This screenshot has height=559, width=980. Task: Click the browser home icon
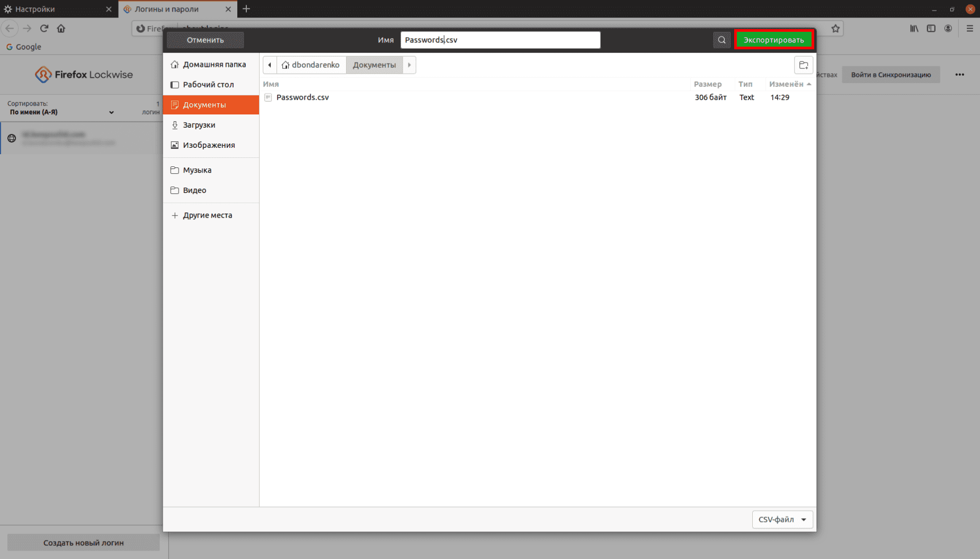tap(61, 29)
